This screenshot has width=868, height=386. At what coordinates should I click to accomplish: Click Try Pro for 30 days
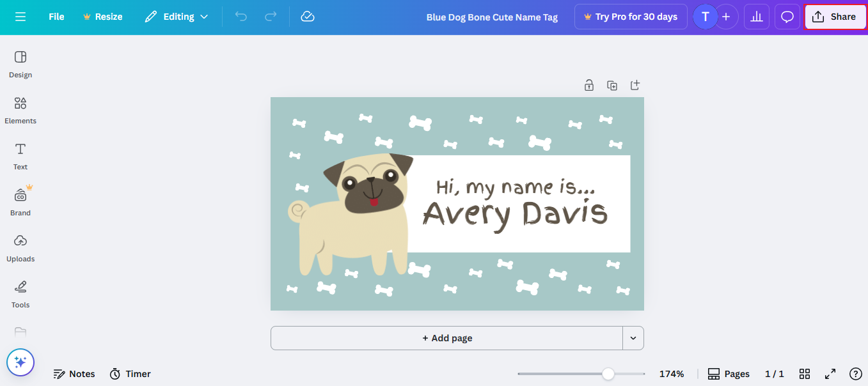630,17
